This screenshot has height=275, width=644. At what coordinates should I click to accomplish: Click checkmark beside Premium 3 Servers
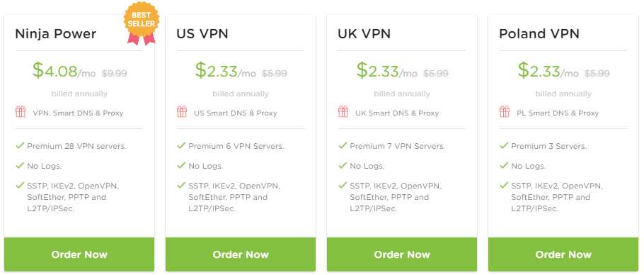tap(504, 145)
